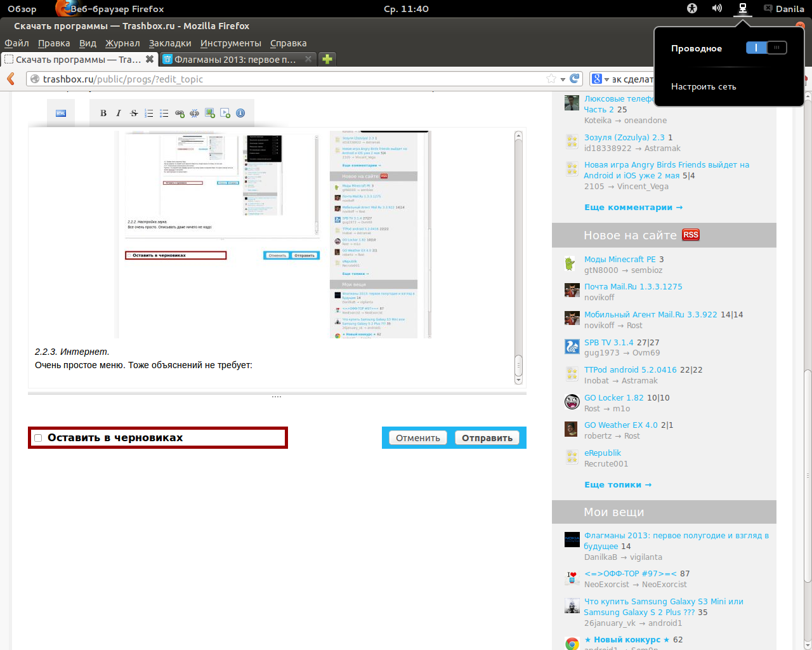Switch to the Флагманы 2013 tab
The width and height of the screenshot is (812, 650).
point(237,59)
